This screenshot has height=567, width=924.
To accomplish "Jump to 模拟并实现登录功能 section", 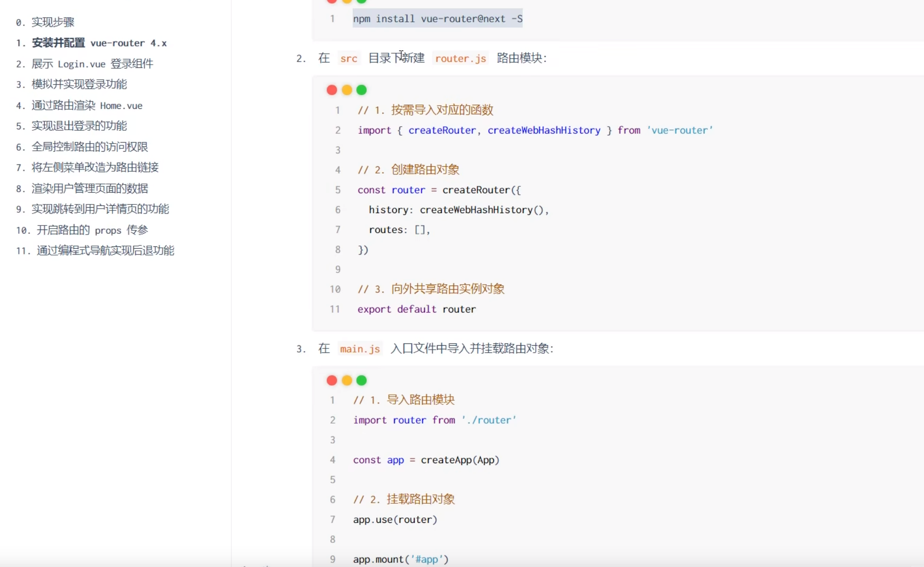I will click(79, 84).
